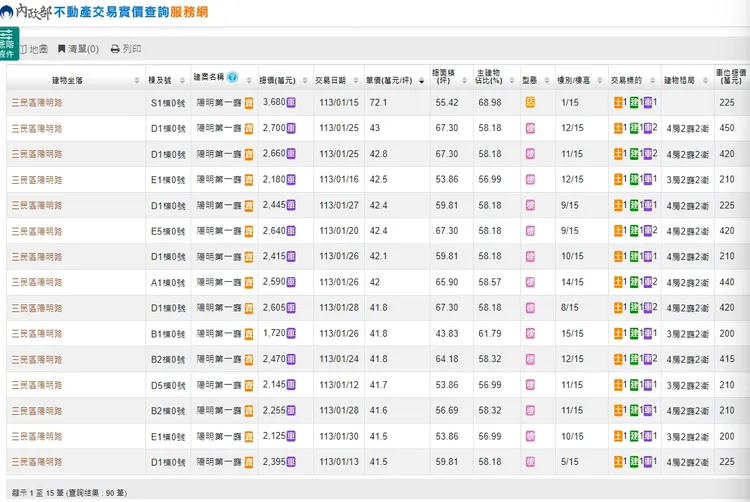Open 三民區陽明路 link in the 3,680 row
This screenshot has height=502, width=750.
[x=37, y=103]
